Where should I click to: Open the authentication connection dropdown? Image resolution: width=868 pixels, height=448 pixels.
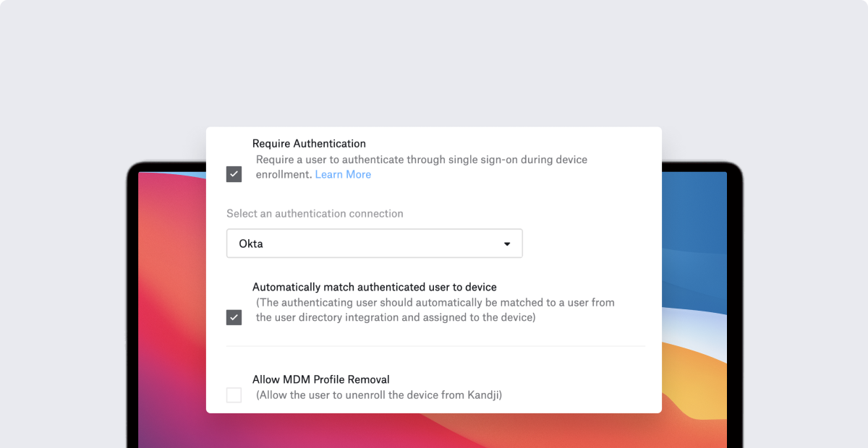coord(374,243)
